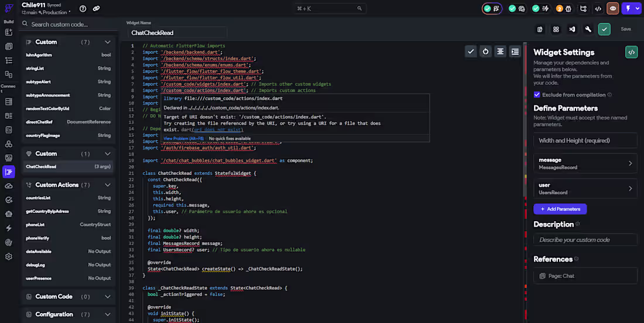Click the checkmark icon in code editor toolbar
This screenshot has width=644, height=323.
471,51
